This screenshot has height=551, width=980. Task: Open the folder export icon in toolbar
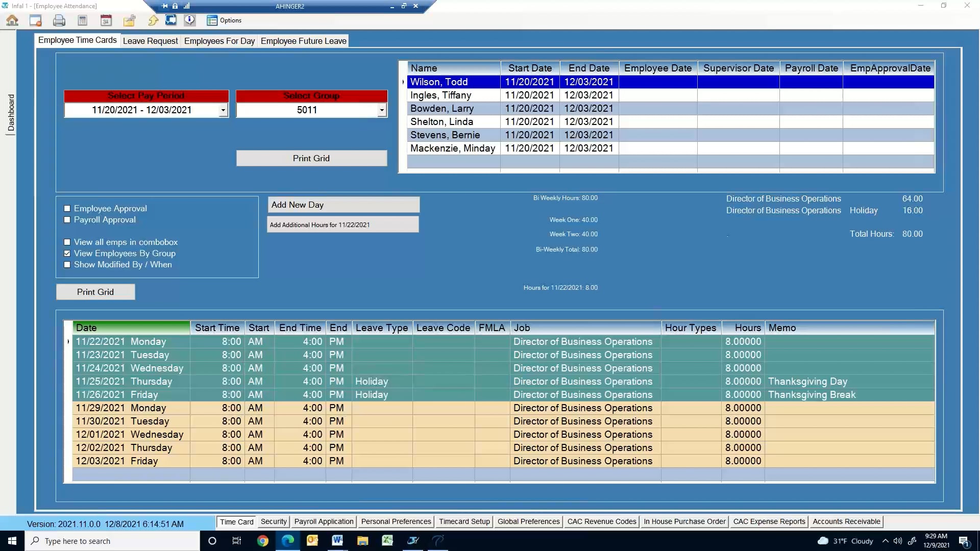click(x=130, y=20)
